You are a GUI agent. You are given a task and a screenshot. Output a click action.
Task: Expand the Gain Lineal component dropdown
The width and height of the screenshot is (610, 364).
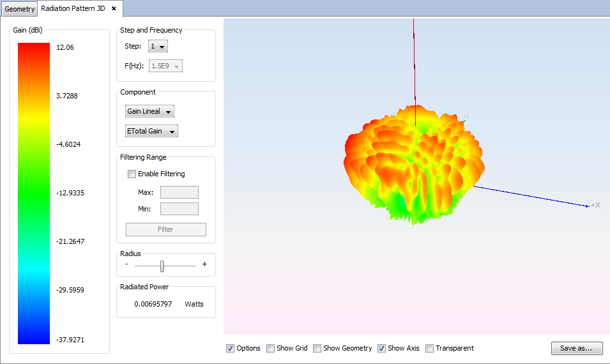(x=149, y=112)
